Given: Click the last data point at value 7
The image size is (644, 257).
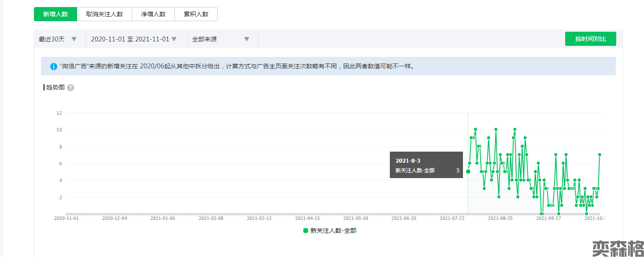Looking at the screenshot, I should (x=600, y=155).
